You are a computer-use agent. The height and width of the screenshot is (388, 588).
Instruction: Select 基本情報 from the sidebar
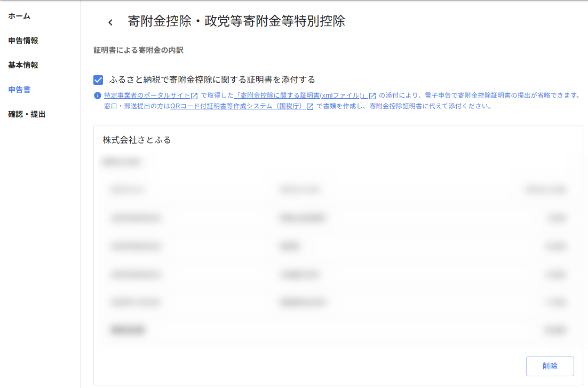pyautogui.click(x=23, y=65)
